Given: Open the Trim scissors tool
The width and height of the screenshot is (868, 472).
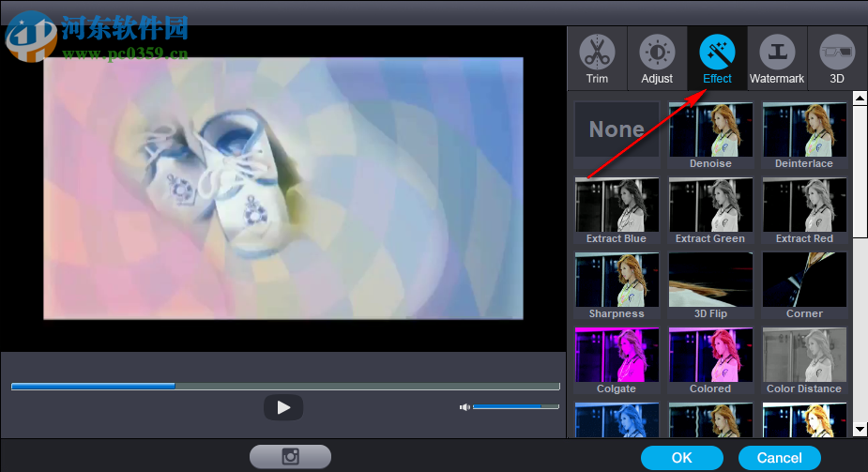Looking at the screenshot, I should (598, 59).
